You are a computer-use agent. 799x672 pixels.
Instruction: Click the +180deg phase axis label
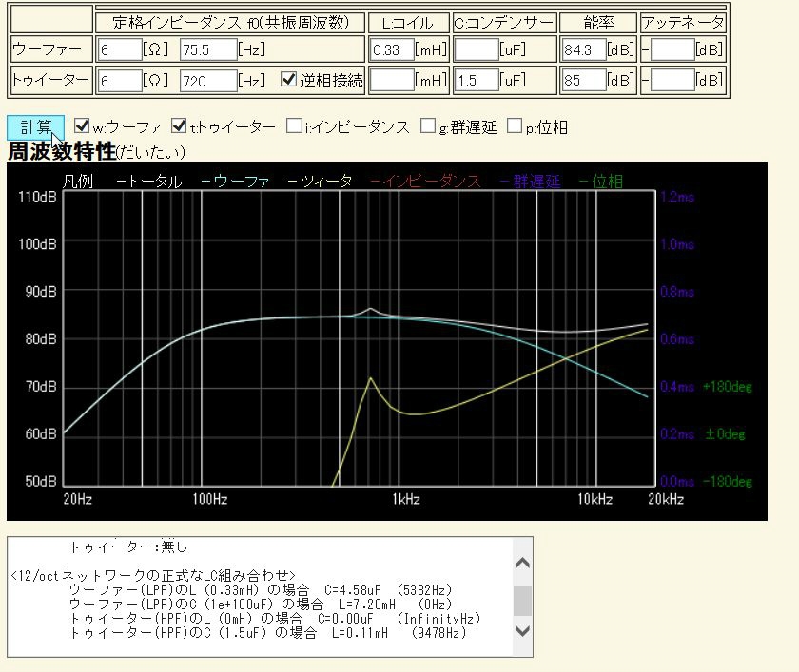727,387
